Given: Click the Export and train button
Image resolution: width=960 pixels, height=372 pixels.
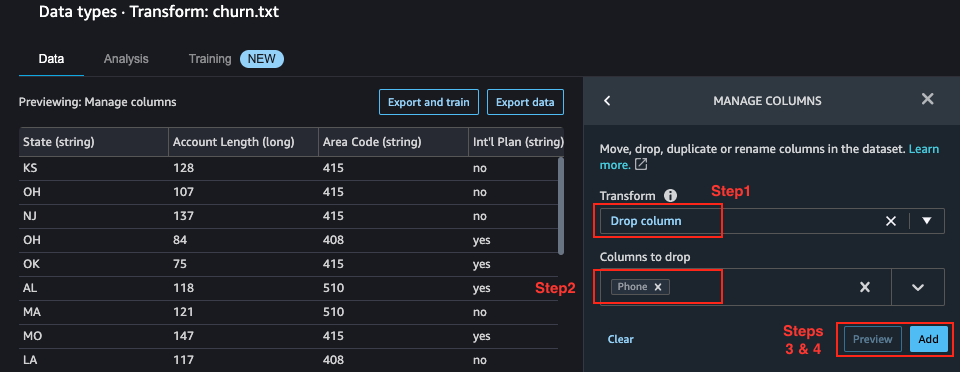Looking at the screenshot, I should tap(429, 102).
